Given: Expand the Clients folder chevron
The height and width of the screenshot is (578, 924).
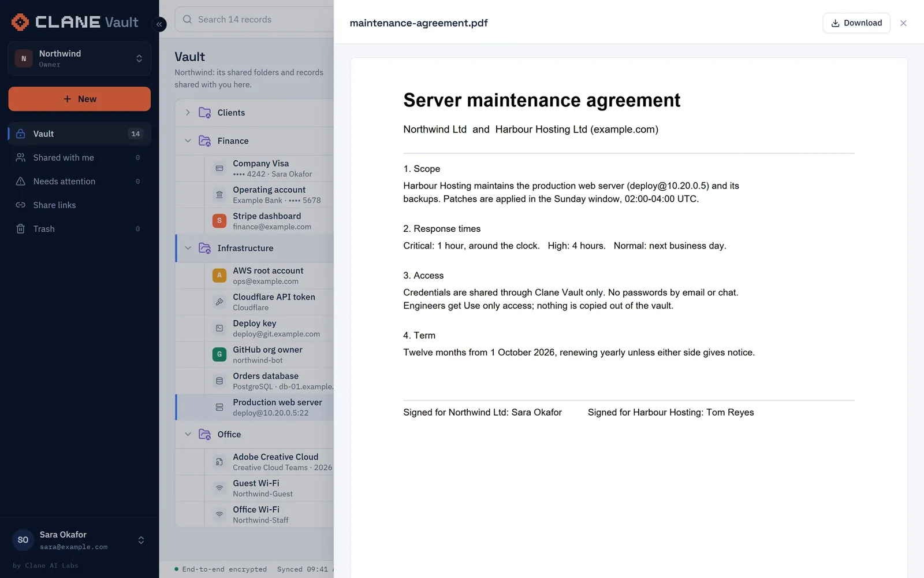Looking at the screenshot, I should 188,113.
